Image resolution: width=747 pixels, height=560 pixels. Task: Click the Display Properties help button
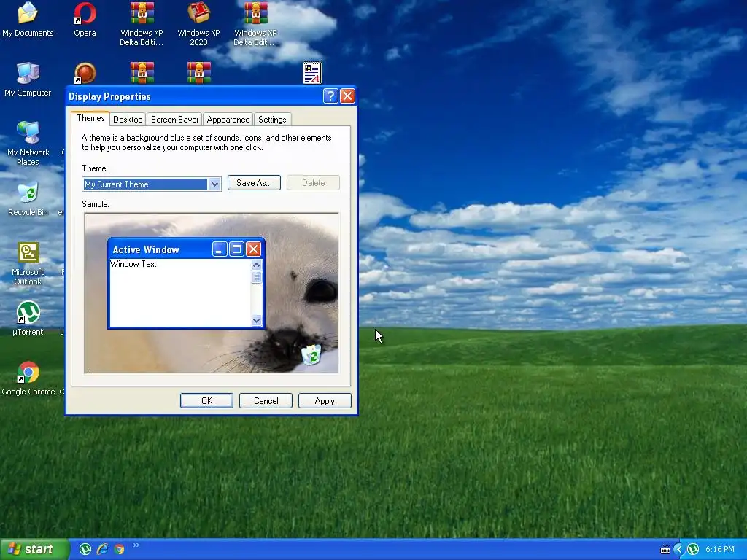[x=330, y=96]
